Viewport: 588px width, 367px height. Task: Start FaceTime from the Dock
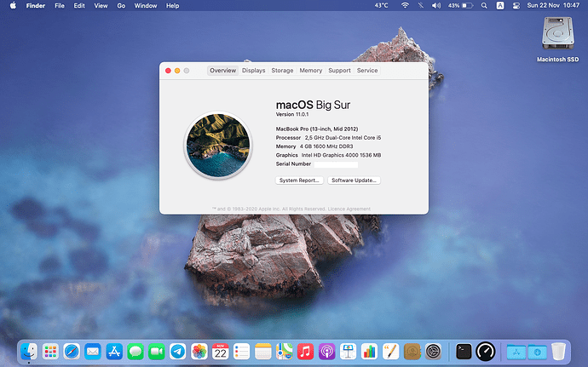157,352
